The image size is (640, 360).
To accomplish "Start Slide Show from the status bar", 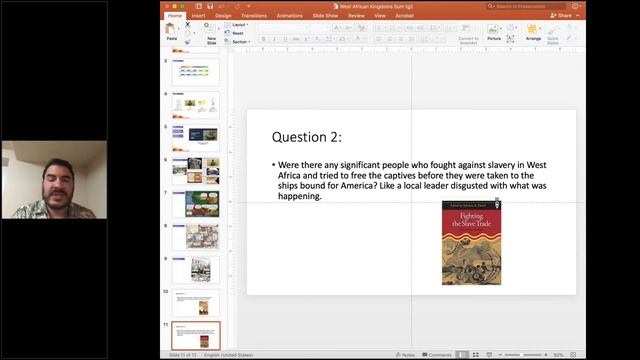I will (x=489, y=355).
